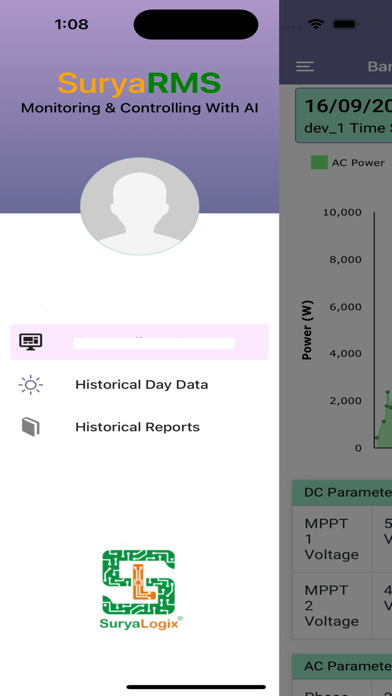Click the Power (W) axis label
Viewport: 392px width, 696px height.
[307, 330]
